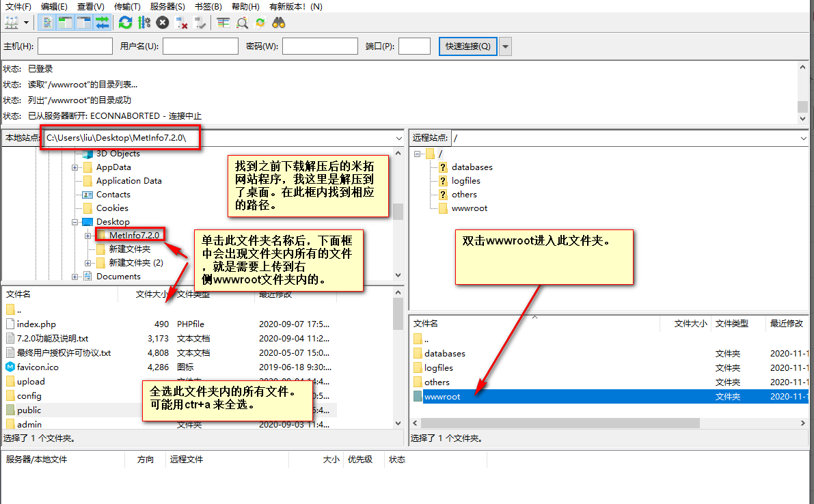Collapse the remote root / node
Viewport: 814px width, 504px height.
pyautogui.click(x=417, y=154)
